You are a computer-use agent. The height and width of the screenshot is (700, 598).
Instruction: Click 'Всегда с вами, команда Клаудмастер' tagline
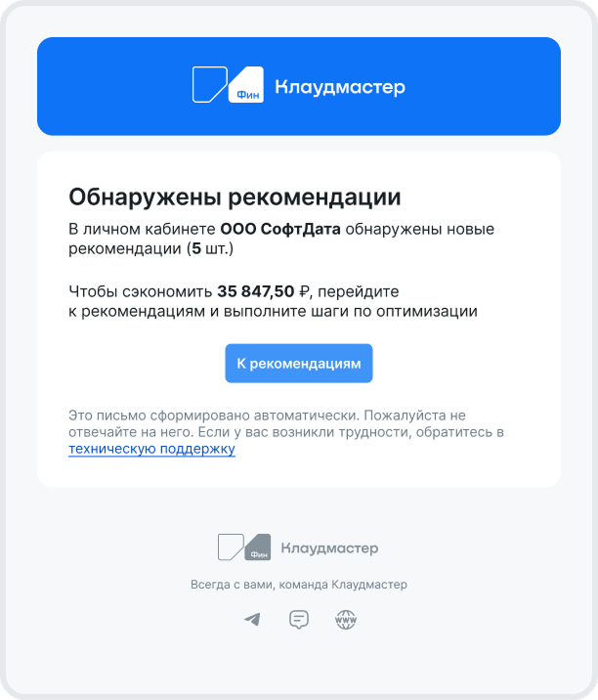click(x=299, y=585)
